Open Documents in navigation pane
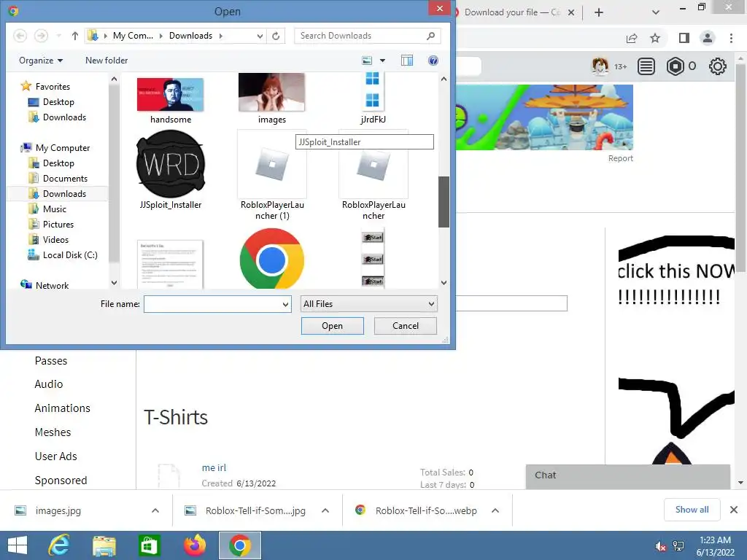Screen dimensions: 747x560 tap(58, 178)
